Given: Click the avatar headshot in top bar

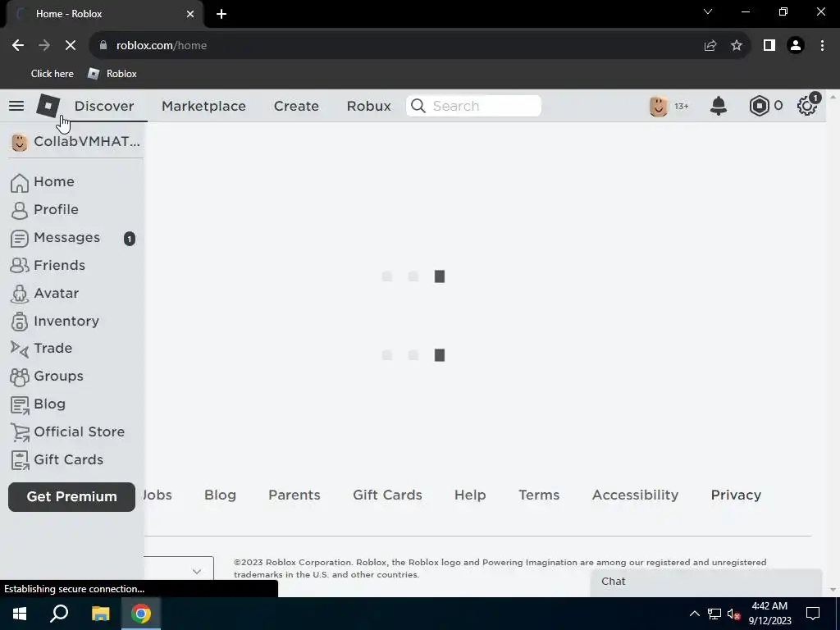Looking at the screenshot, I should [x=659, y=106].
